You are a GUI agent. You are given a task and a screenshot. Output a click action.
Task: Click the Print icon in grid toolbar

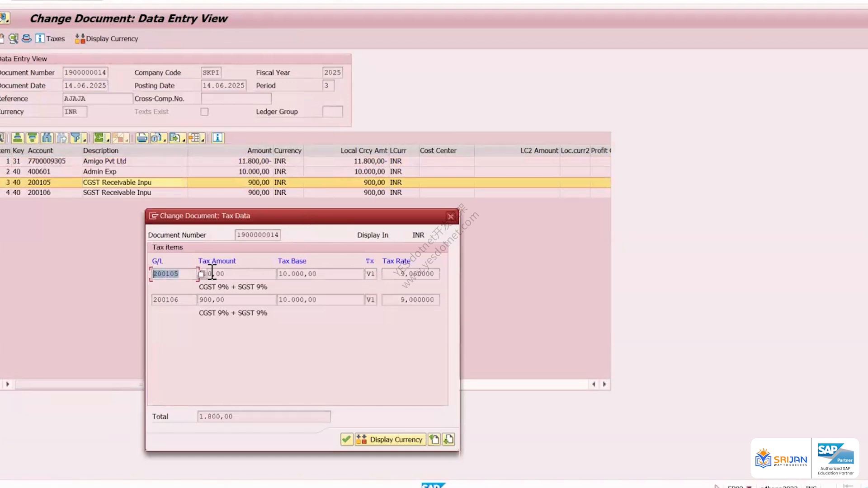point(142,138)
